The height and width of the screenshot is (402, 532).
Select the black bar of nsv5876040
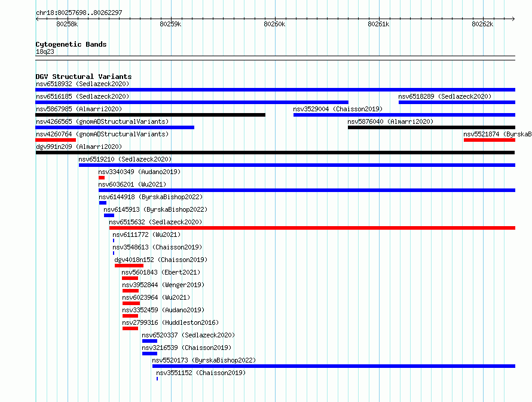point(432,127)
